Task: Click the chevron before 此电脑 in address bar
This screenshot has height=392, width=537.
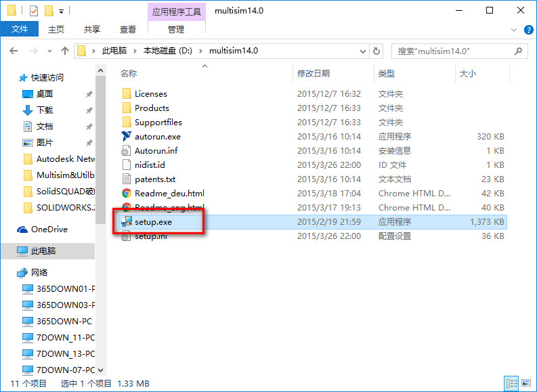Action: (93, 51)
